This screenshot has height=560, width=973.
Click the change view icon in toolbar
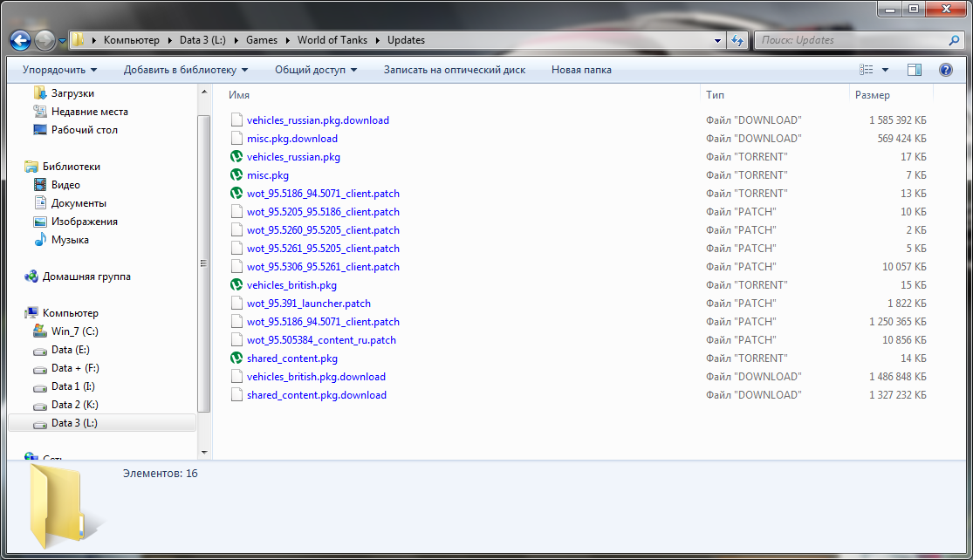tap(867, 70)
